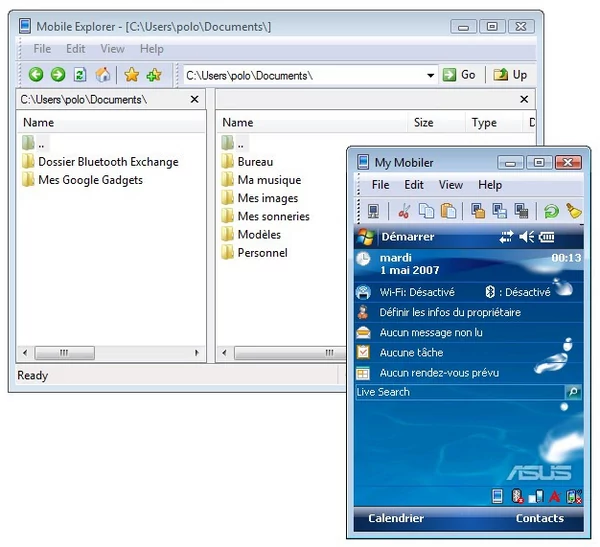Select the Mes images folder
600x547 pixels.
pyautogui.click(x=260, y=198)
